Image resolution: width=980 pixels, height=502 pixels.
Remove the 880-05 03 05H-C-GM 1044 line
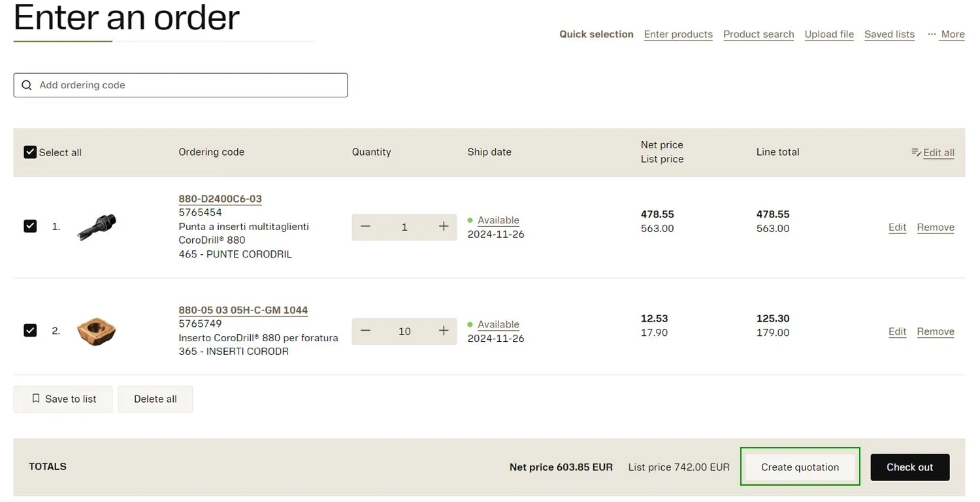(x=936, y=331)
